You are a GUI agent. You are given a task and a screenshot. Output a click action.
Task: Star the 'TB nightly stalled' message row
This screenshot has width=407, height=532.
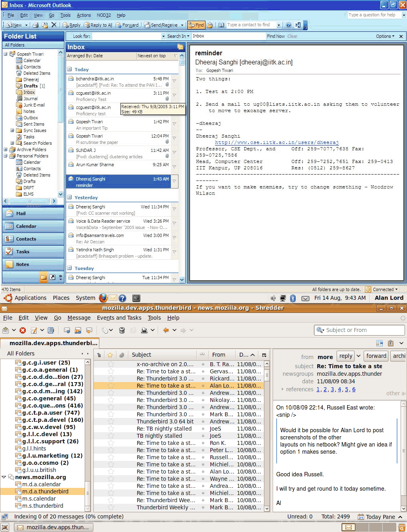click(x=111, y=436)
